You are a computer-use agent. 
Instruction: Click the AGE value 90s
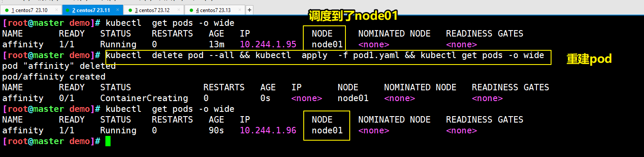pyautogui.click(x=216, y=130)
